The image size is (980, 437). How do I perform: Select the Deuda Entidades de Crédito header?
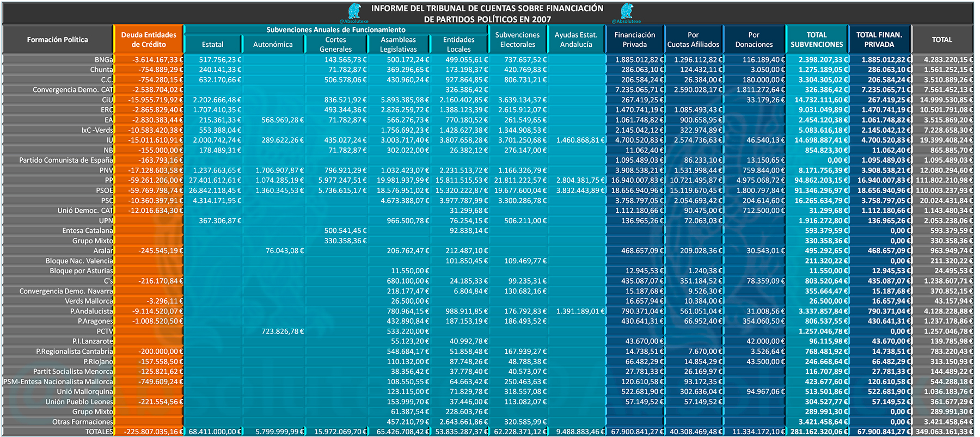click(x=149, y=40)
